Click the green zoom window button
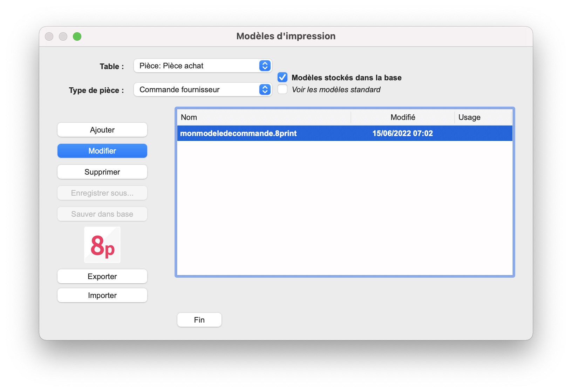The width and height of the screenshot is (572, 392). (x=77, y=36)
